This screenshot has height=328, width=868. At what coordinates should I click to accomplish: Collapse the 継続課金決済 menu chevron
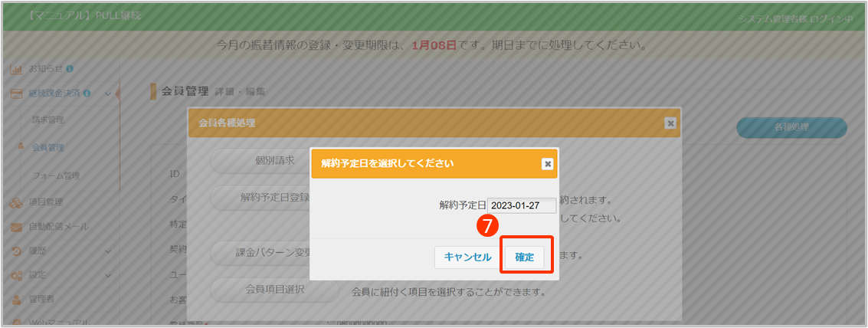[107, 94]
